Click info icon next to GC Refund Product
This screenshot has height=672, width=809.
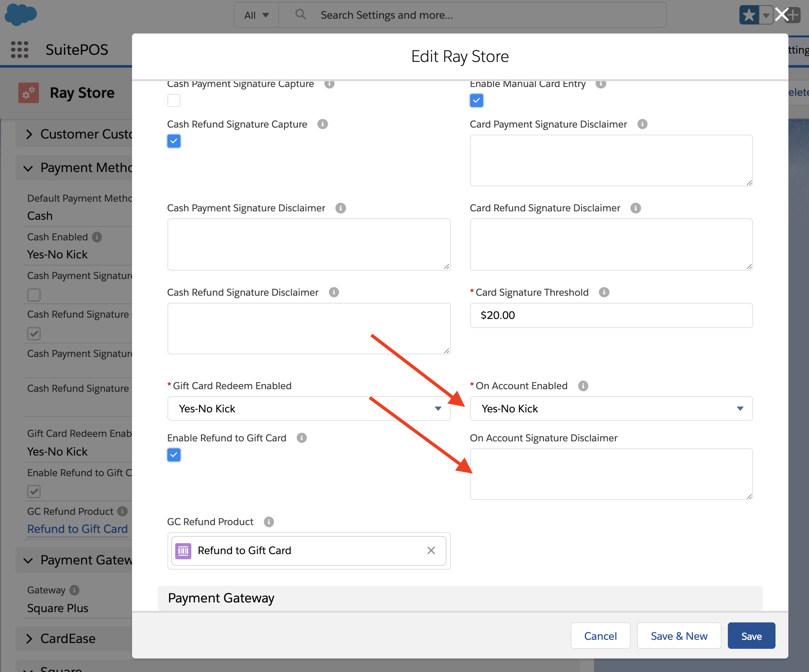click(269, 522)
